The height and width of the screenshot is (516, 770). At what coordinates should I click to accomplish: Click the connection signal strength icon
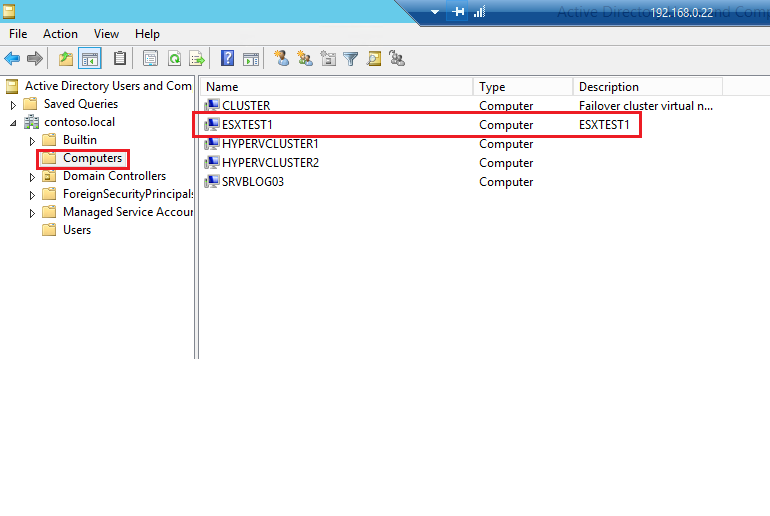pyautogui.click(x=479, y=11)
